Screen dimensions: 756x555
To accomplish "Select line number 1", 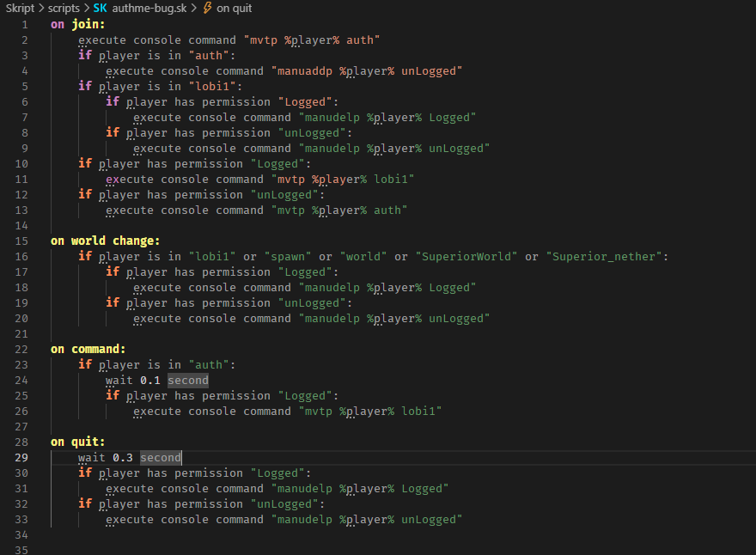I will point(25,25).
